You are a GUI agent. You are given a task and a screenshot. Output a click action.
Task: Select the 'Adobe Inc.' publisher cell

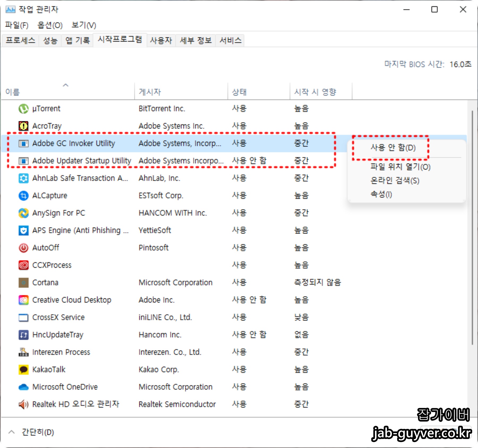156,300
